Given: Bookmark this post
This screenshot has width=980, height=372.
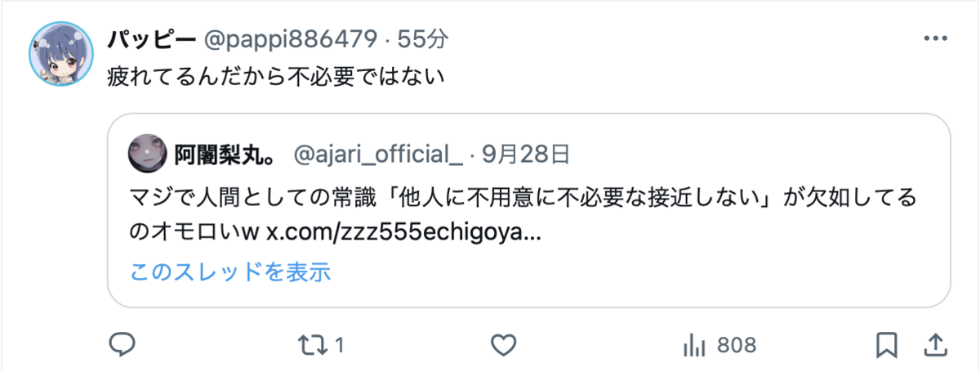Looking at the screenshot, I should [886, 344].
